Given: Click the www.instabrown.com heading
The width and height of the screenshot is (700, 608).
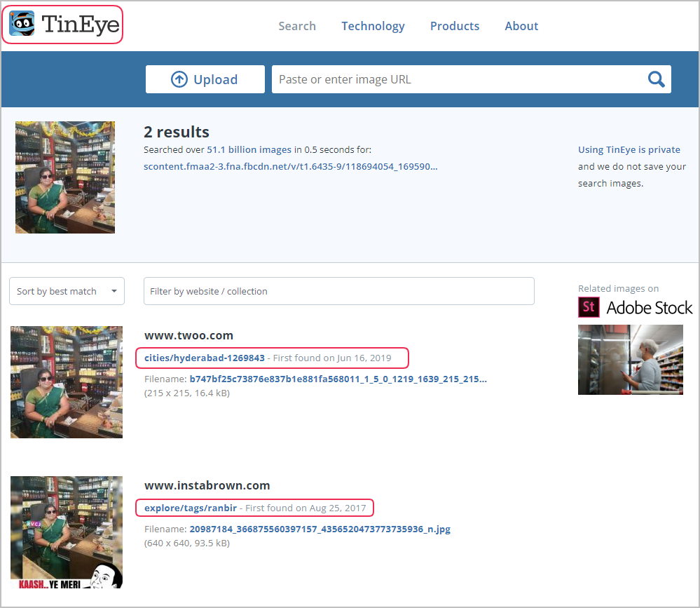Looking at the screenshot, I should 207,485.
